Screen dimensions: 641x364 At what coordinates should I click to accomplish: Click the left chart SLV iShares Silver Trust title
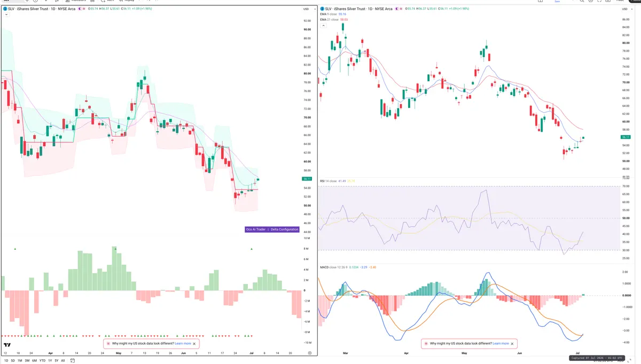coord(42,9)
